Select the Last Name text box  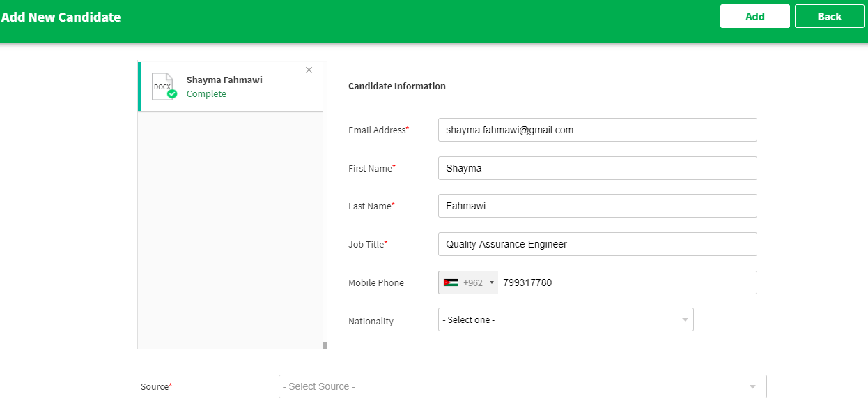(x=597, y=206)
